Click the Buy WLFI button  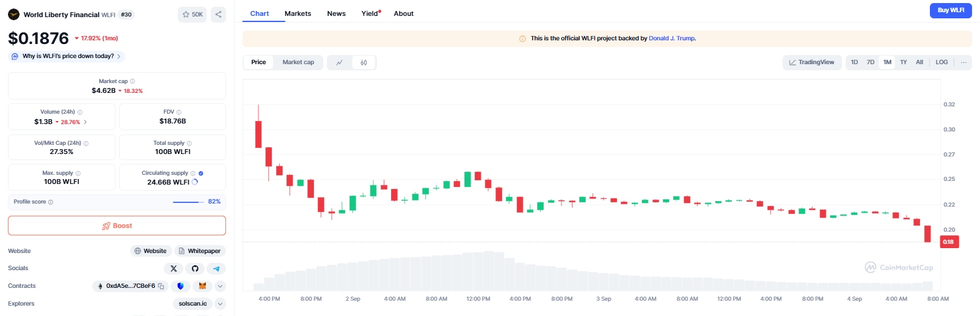tap(951, 10)
